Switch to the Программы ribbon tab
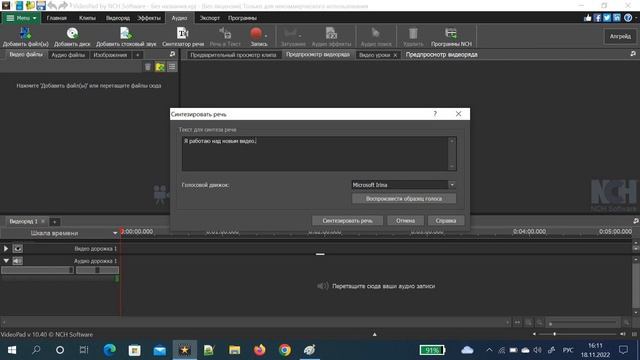 coord(242,18)
